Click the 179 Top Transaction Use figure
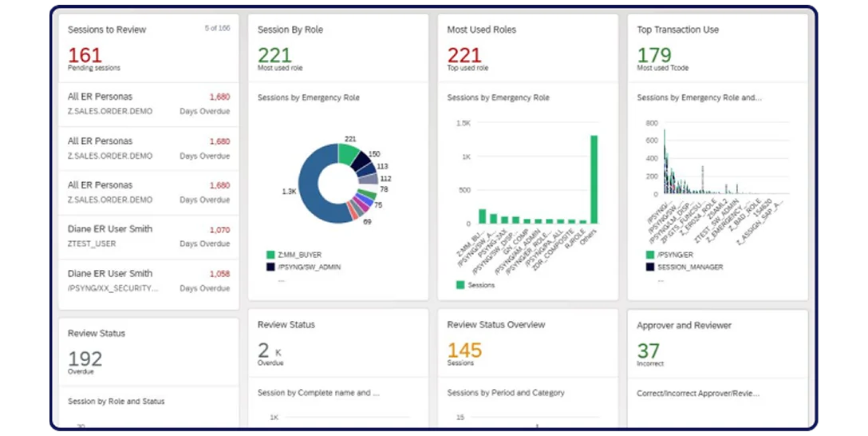 point(653,55)
